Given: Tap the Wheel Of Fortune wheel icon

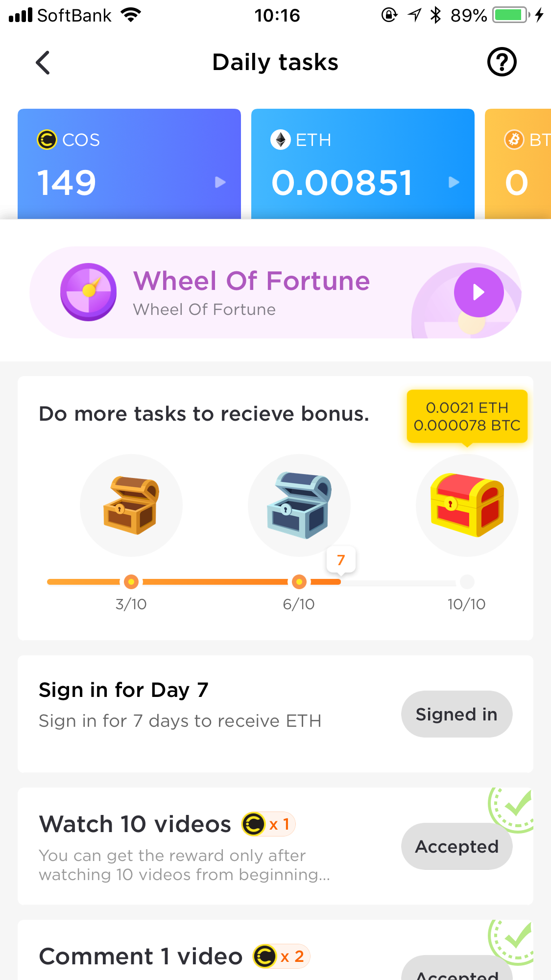Looking at the screenshot, I should [x=89, y=292].
